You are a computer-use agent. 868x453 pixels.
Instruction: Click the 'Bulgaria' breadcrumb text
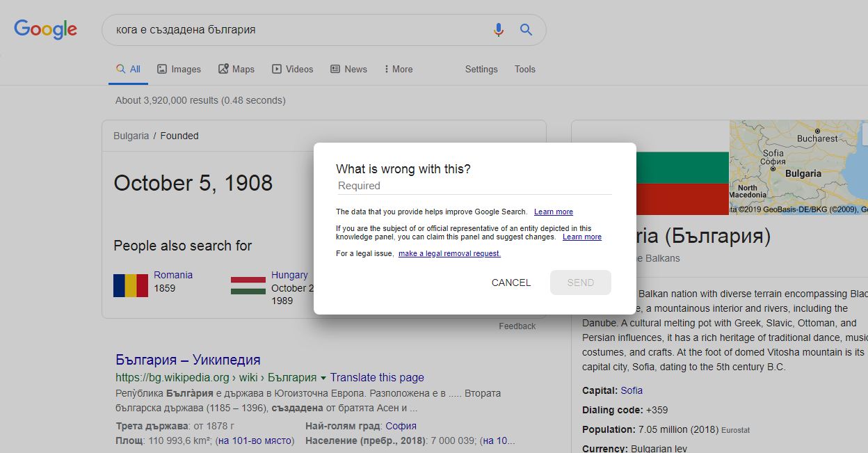coord(131,136)
